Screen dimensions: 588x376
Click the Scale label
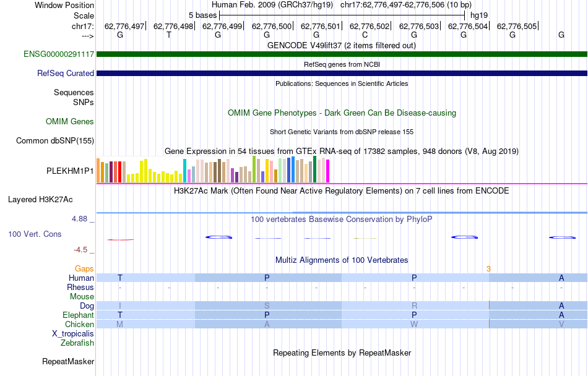click(84, 15)
